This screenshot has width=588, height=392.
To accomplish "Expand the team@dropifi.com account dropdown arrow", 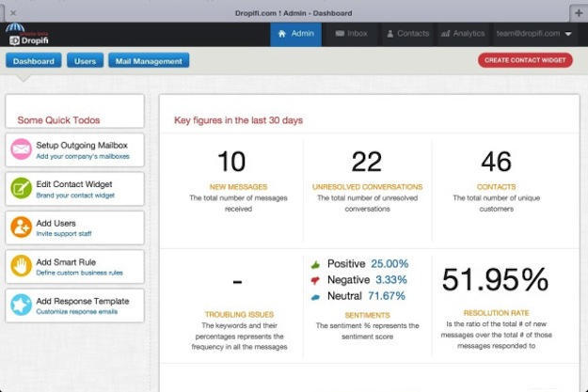I will [568, 34].
